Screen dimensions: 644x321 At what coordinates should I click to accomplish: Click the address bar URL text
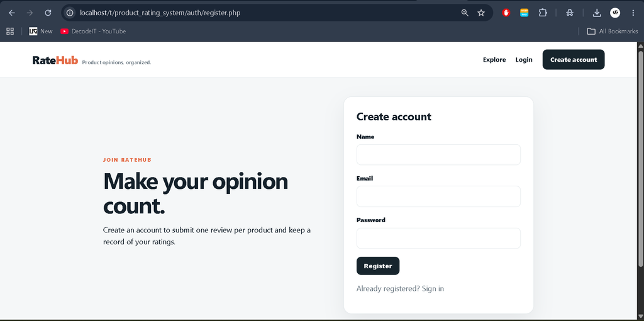click(160, 13)
